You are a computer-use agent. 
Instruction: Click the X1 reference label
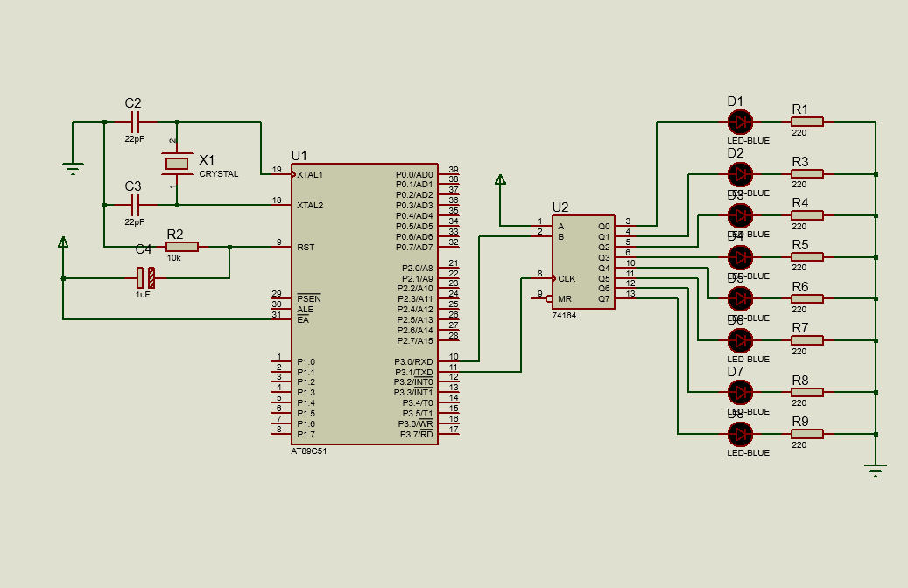pos(207,160)
